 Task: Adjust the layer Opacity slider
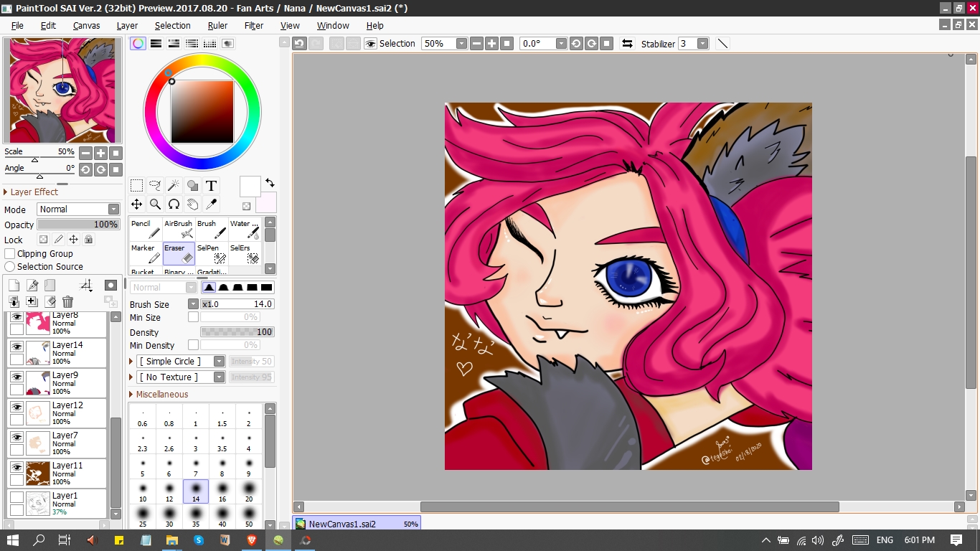pyautogui.click(x=78, y=225)
